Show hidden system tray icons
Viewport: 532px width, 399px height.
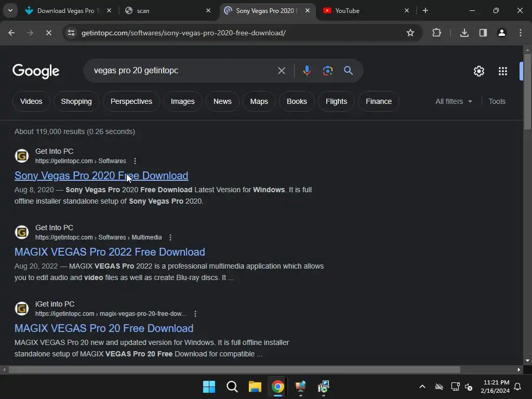(x=422, y=387)
